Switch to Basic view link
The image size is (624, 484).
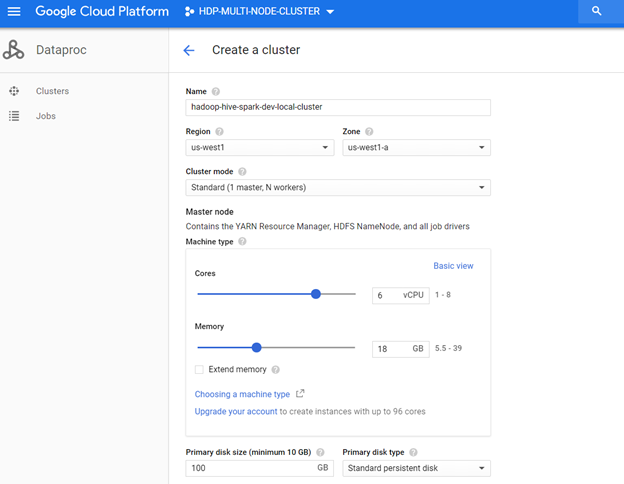(453, 266)
